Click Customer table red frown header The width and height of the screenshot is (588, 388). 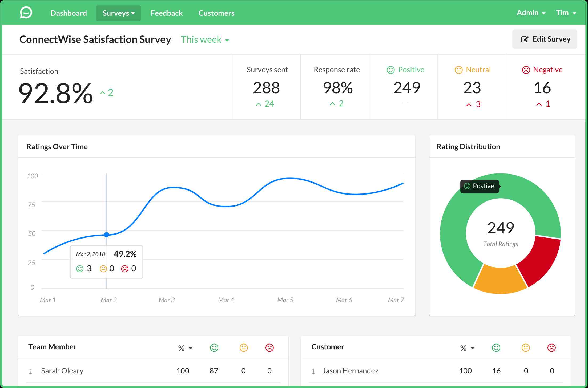pos(551,347)
